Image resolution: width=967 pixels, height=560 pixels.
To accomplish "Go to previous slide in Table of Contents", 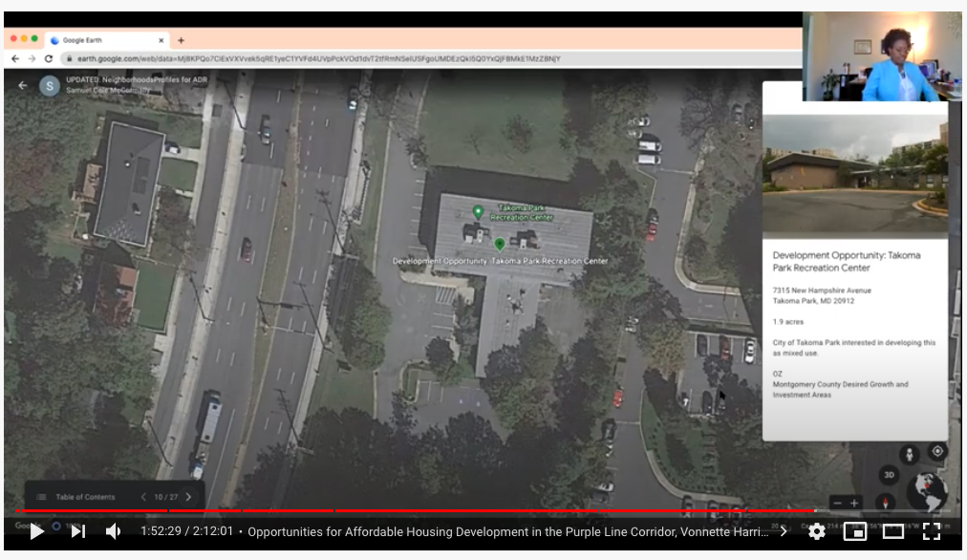I will coord(143,497).
